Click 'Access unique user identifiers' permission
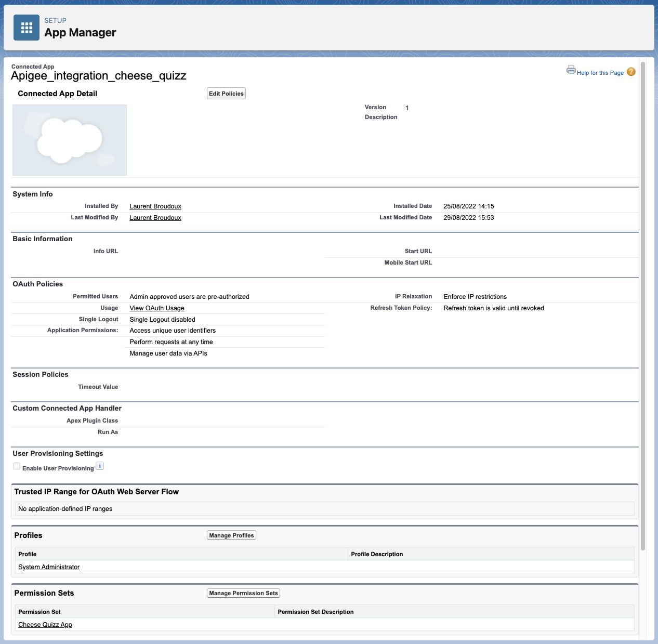 click(x=173, y=331)
